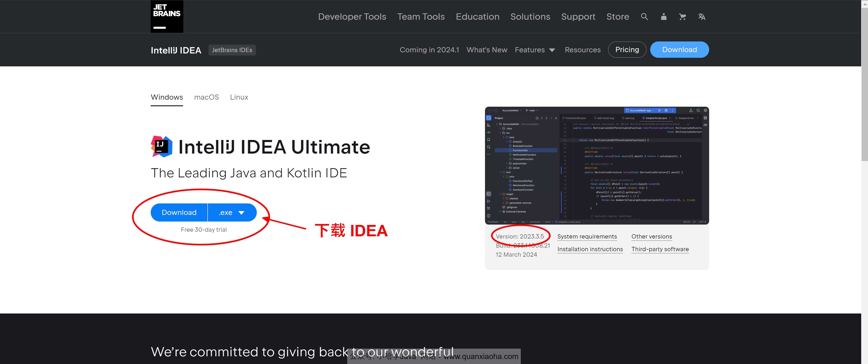Open the Coming in 2024.1 page
The image size is (868, 364).
click(429, 50)
